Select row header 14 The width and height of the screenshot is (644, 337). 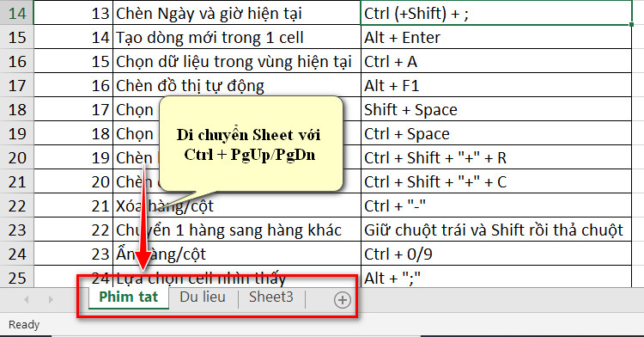(17, 13)
